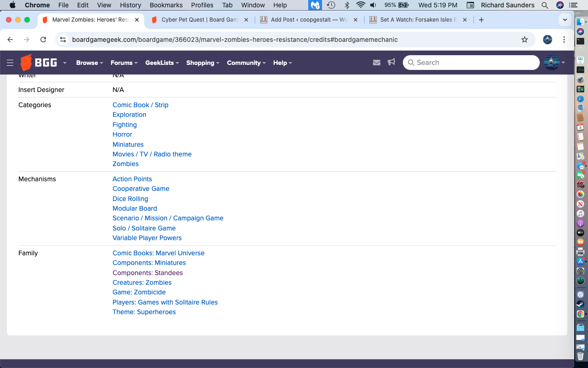
Task: Open the mail envelope inbox icon
Action: coord(377,63)
